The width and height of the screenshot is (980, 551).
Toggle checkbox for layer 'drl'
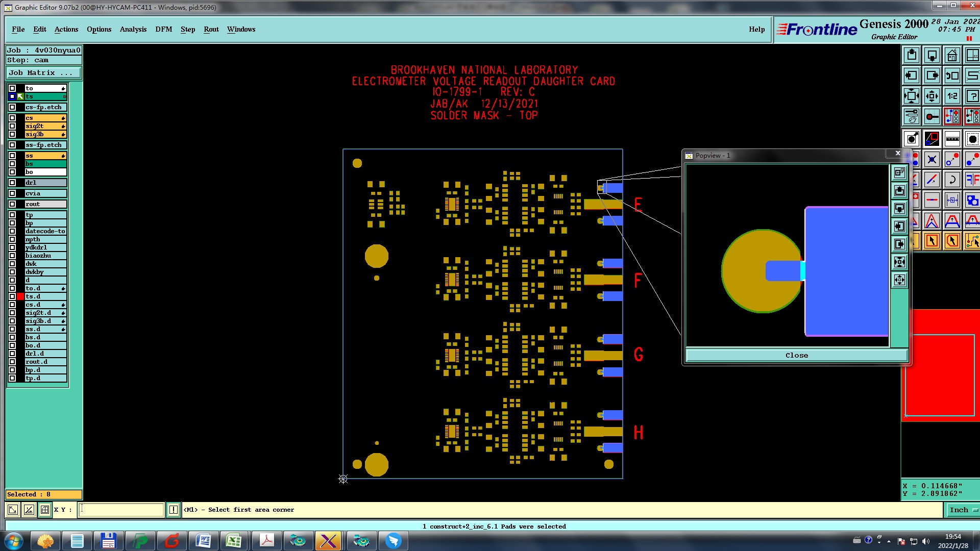(x=12, y=183)
